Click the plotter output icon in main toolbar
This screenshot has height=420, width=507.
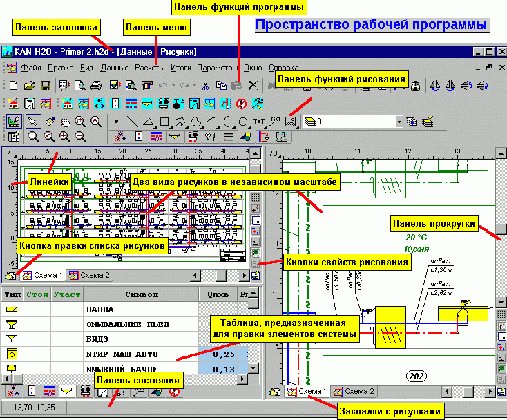147,86
